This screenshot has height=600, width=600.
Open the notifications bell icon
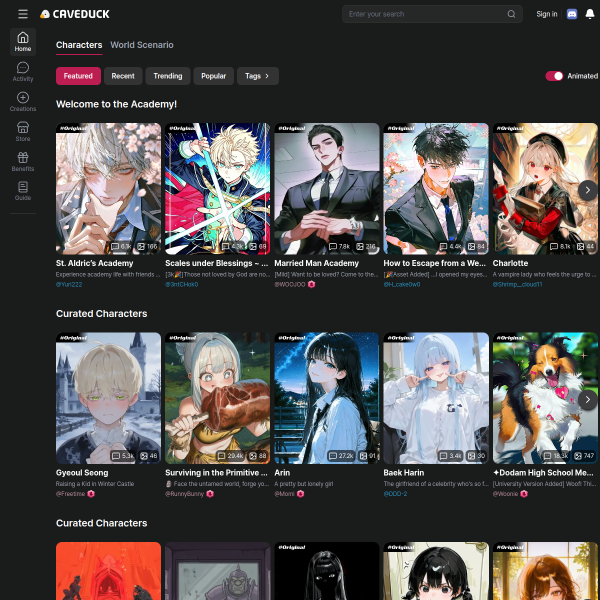589,14
